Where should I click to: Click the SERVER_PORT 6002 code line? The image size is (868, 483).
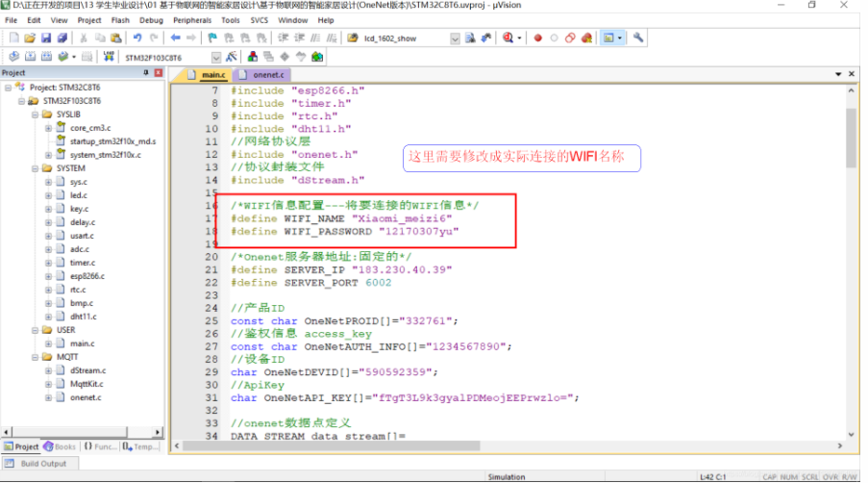point(311,283)
